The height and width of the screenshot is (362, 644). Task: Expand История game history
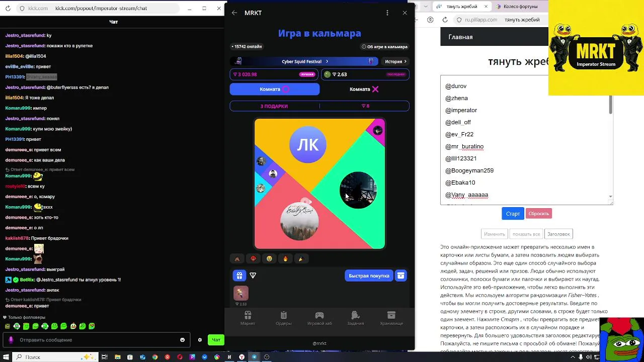396,61
